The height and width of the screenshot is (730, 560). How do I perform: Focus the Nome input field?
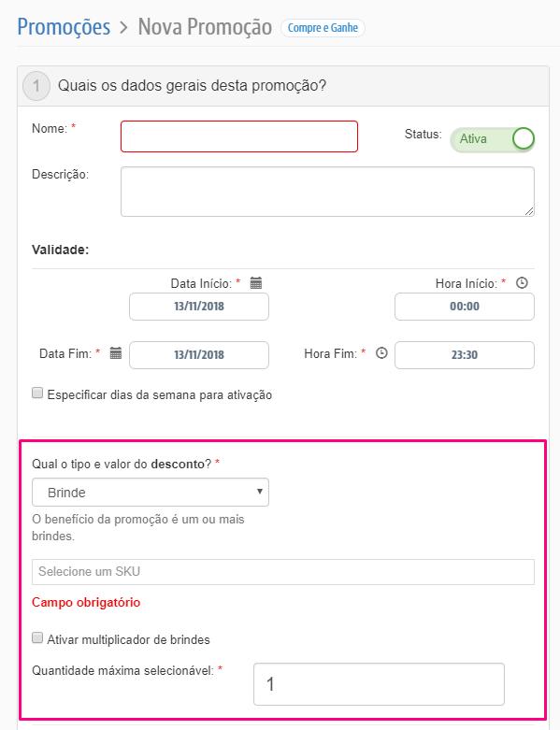[239, 136]
